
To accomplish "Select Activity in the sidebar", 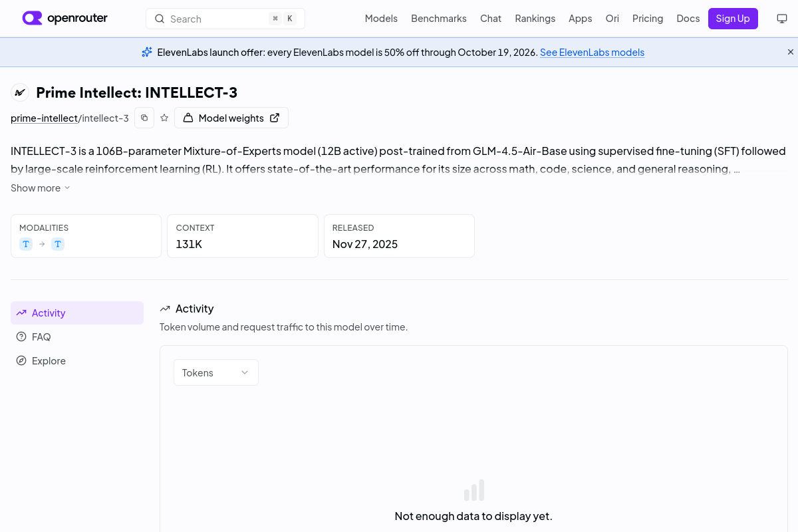I will point(77,313).
